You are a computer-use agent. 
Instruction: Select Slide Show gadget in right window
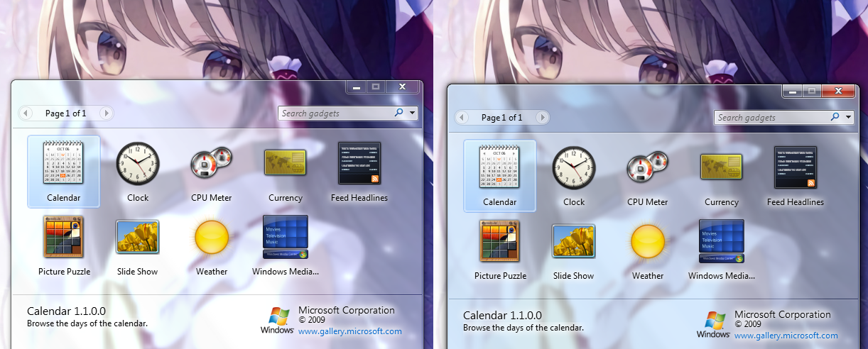pyautogui.click(x=574, y=250)
